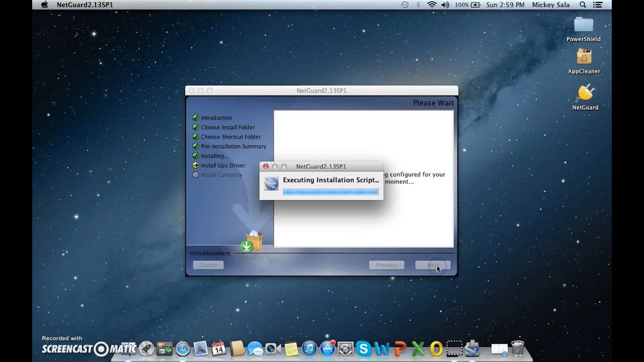Click the Sun 2:59 PM clock
644x362 pixels.
coord(505,5)
